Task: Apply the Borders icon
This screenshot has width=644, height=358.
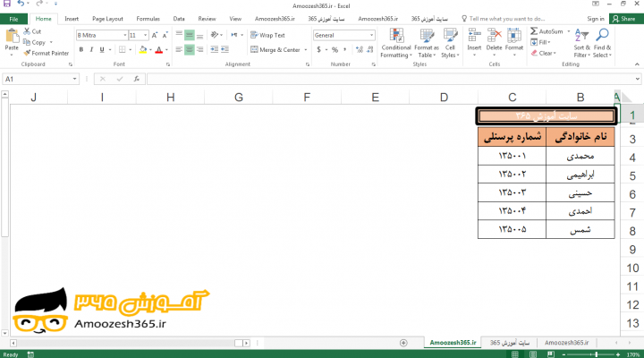Action: click(122, 50)
